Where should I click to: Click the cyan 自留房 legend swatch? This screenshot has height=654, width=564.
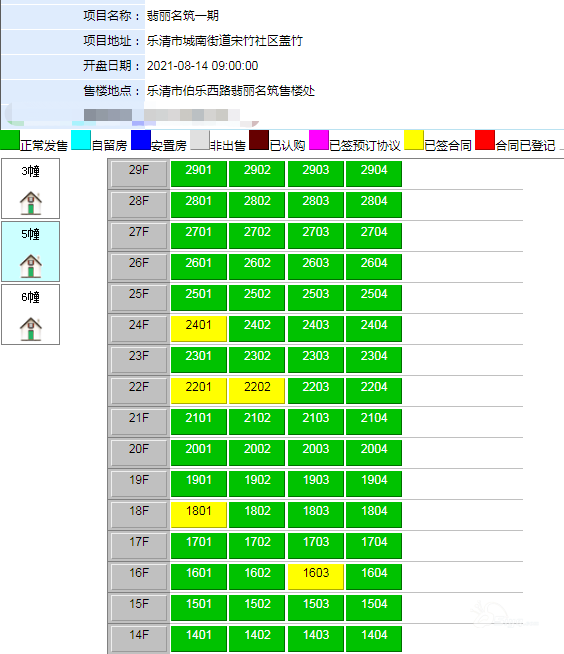point(81,140)
